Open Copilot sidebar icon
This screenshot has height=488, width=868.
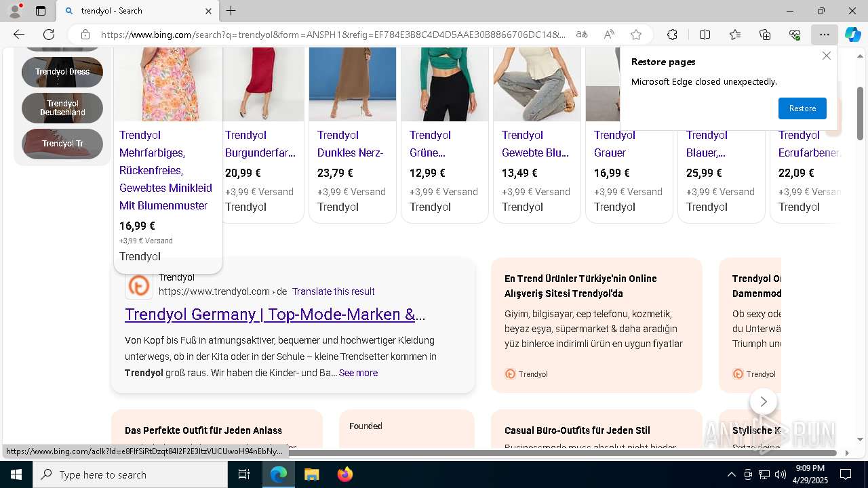click(x=852, y=35)
